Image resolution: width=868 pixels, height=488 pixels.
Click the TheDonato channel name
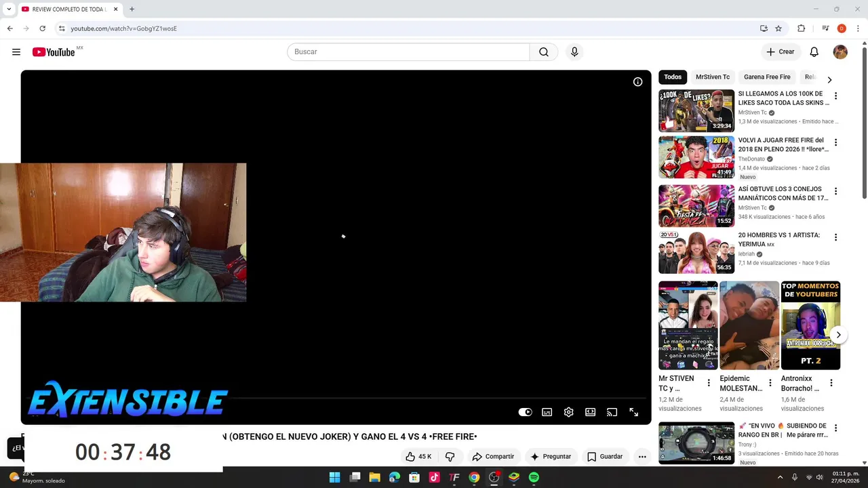click(x=751, y=159)
